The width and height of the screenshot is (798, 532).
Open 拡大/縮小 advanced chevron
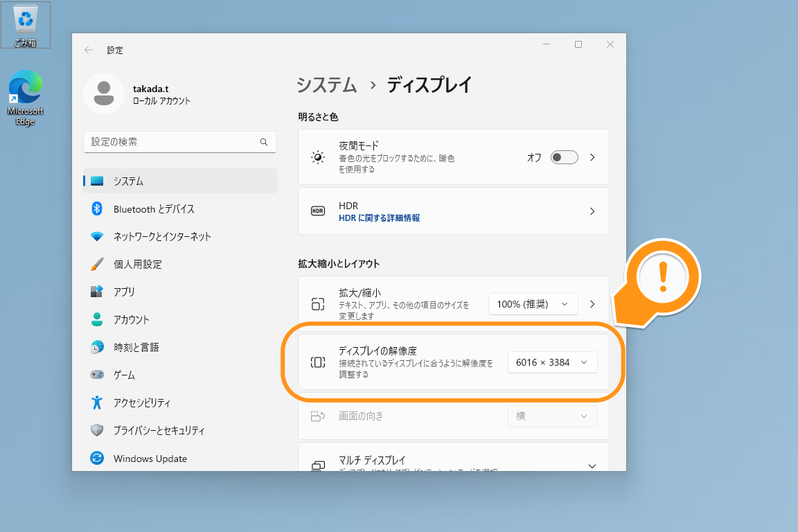(x=592, y=304)
